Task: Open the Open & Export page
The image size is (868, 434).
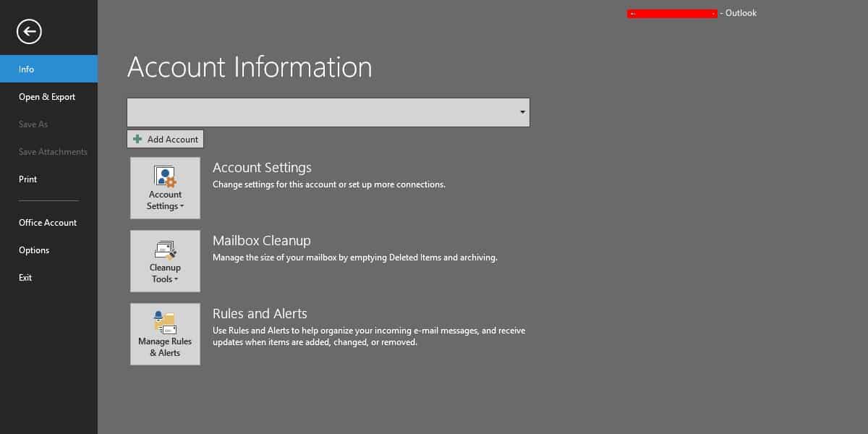Action: click(47, 97)
